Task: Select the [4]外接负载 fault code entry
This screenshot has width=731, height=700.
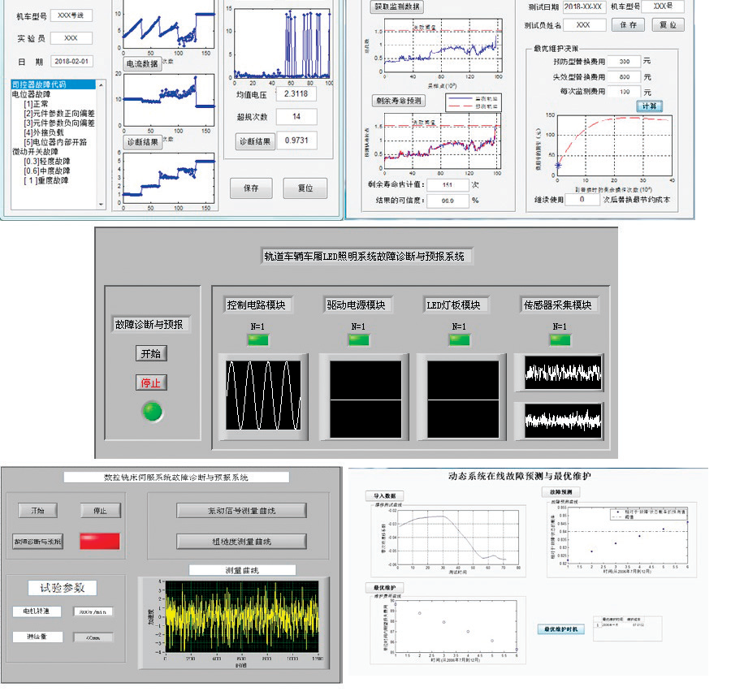Action: (48, 132)
